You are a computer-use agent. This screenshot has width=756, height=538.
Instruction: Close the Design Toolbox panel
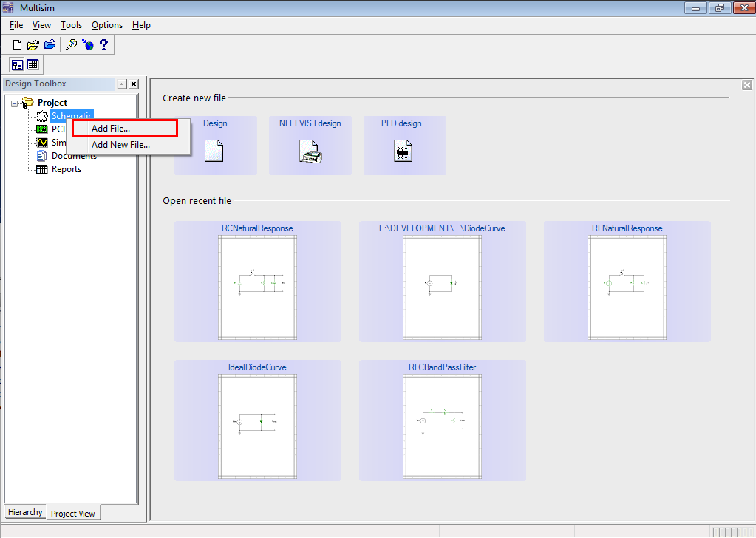[x=134, y=84]
